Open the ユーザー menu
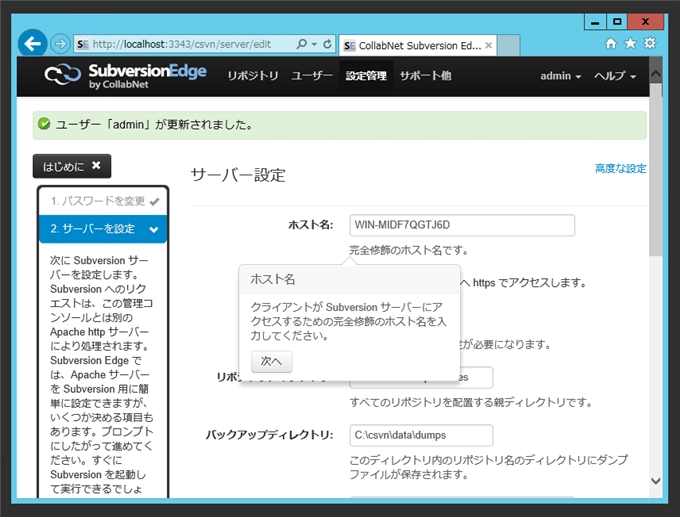The width and height of the screenshot is (680, 517). pyautogui.click(x=312, y=76)
